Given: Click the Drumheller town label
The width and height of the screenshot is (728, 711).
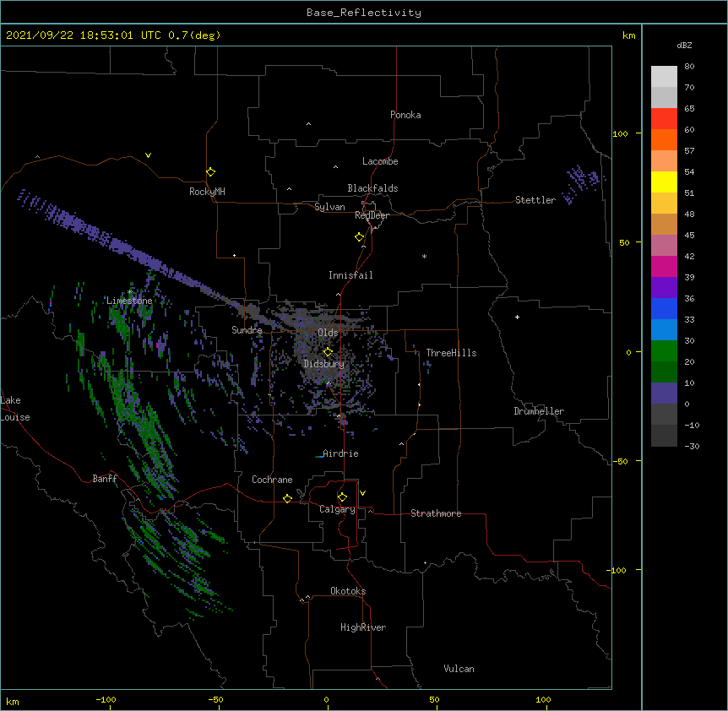Looking at the screenshot, I should coord(539,411).
